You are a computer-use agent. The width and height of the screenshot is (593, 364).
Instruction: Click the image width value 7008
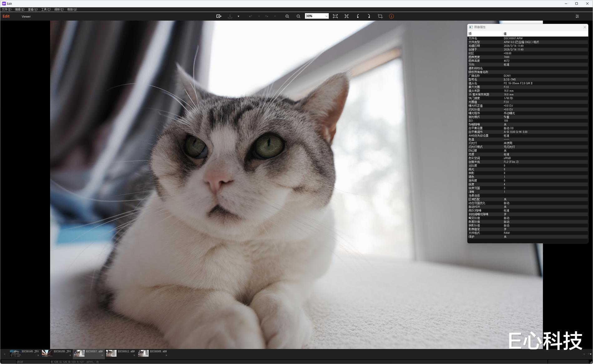coord(506,57)
